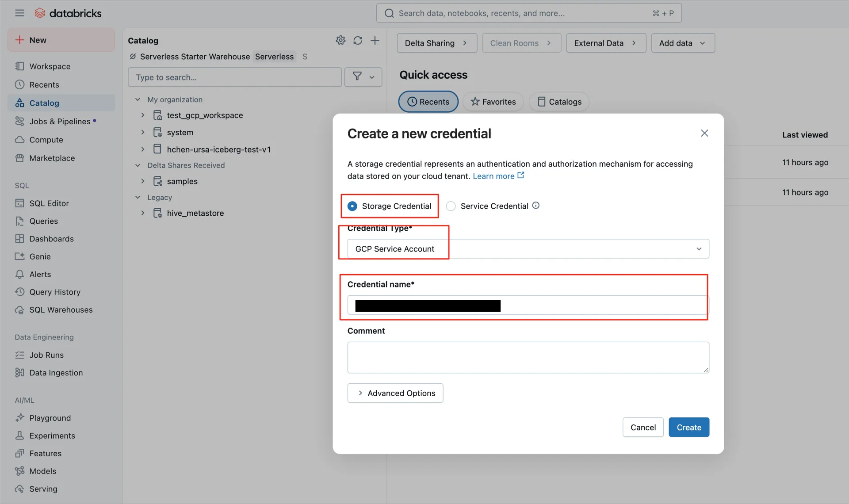
Task: Select the Service Credential radio button
Action: pos(451,206)
